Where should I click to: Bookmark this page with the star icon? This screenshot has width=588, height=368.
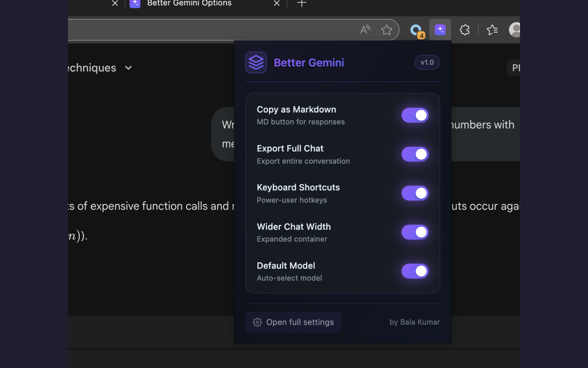point(387,30)
